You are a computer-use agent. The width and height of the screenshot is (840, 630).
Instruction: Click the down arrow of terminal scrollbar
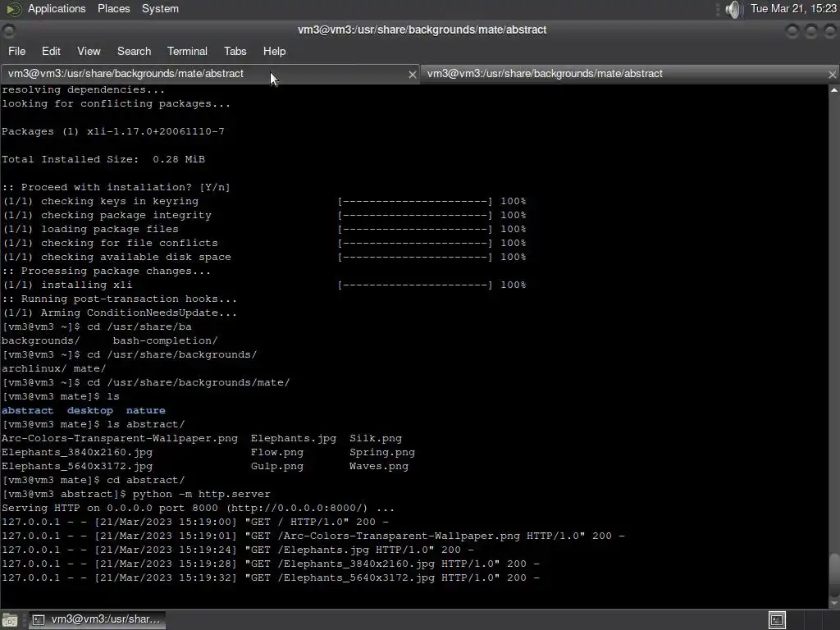(x=834, y=603)
